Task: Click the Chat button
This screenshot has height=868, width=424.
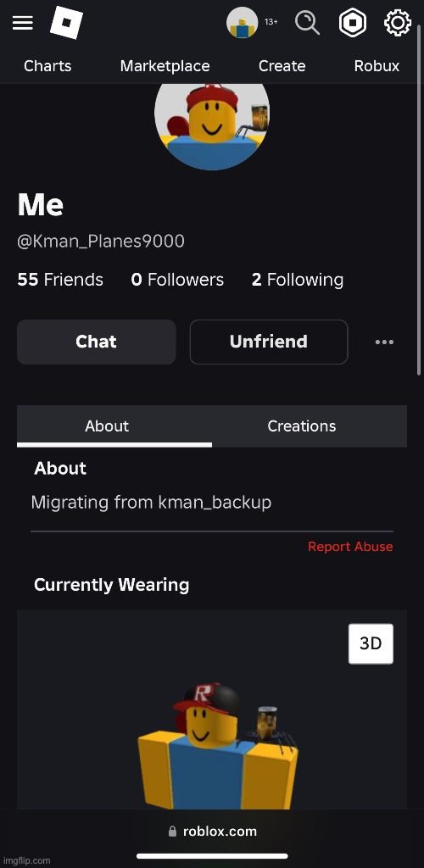Action: (97, 342)
